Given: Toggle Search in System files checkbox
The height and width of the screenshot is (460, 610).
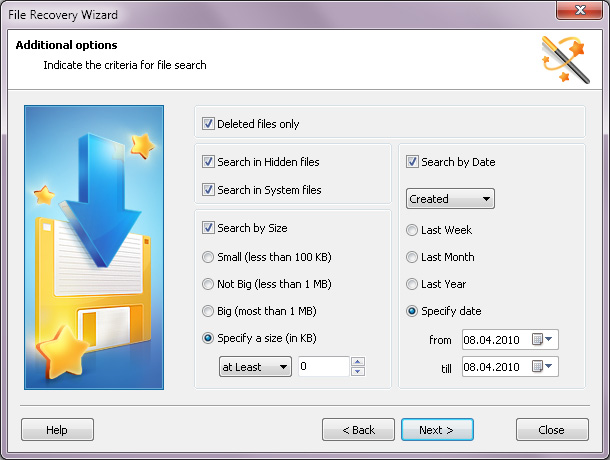Looking at the screenshot, I should [x=208, y=190].
